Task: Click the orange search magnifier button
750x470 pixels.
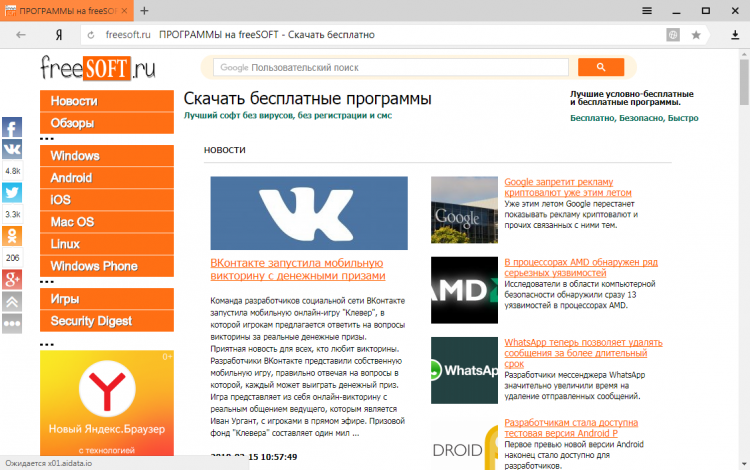Action: pos(601,67)
